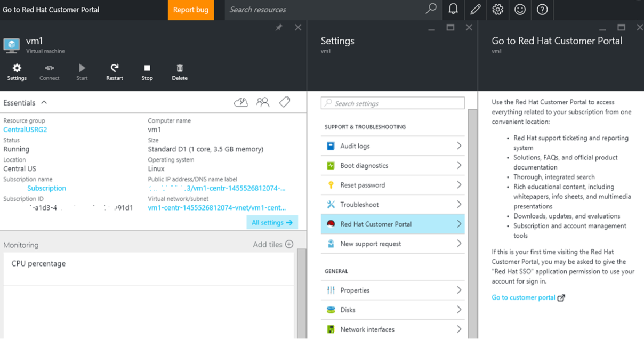
Task: Expand the Audit logs chevron
Action: (x=458, y=146)
